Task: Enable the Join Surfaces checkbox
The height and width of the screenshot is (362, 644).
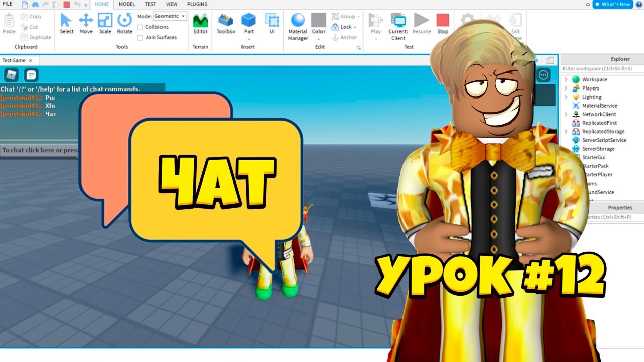Action: tap(140, 38)
